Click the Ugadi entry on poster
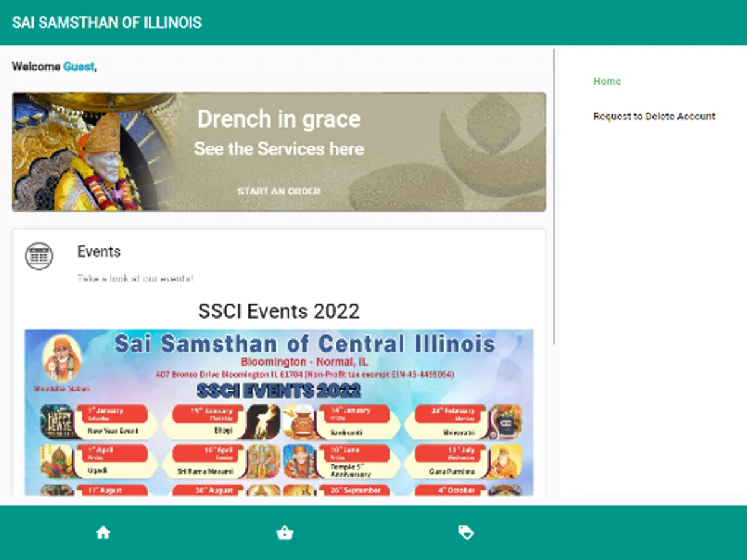 tap(100, 461)
